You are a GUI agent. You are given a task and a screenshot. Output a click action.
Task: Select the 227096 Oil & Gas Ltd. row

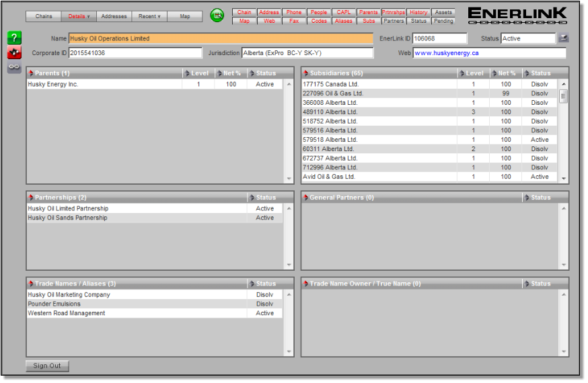pos(429,93)
